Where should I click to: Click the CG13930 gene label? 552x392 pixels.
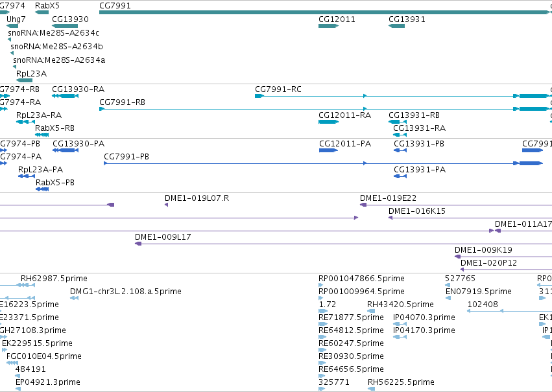70,19
